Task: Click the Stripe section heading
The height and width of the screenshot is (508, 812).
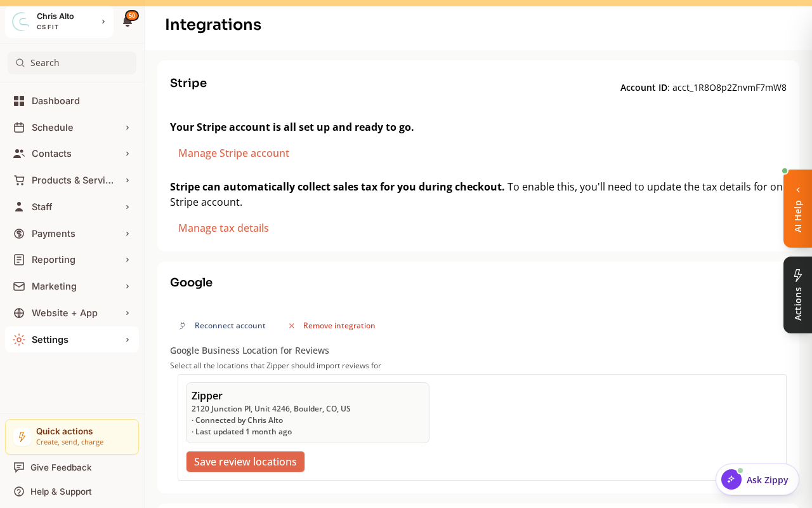Action: [x=188, y=83]
